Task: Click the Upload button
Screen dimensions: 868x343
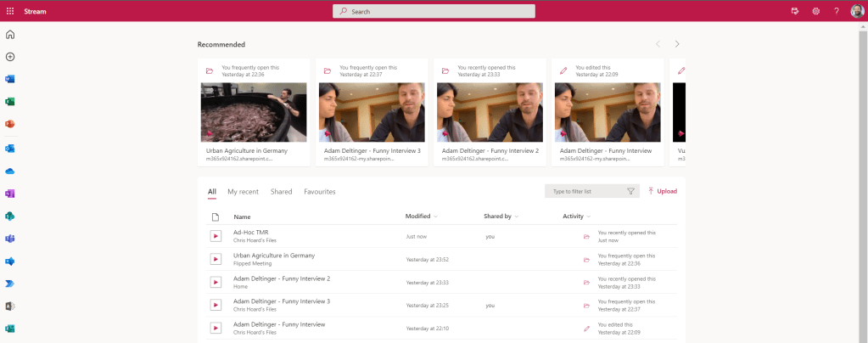Action: tap(662, 192)
